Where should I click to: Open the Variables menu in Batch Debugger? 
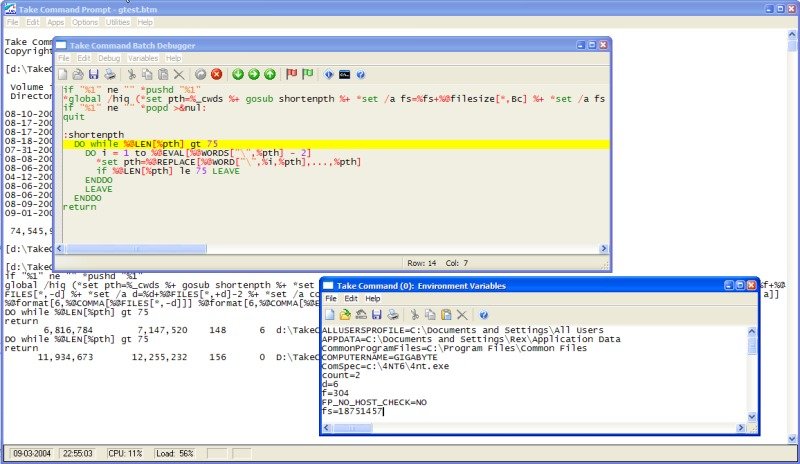(x=143, y=58)
